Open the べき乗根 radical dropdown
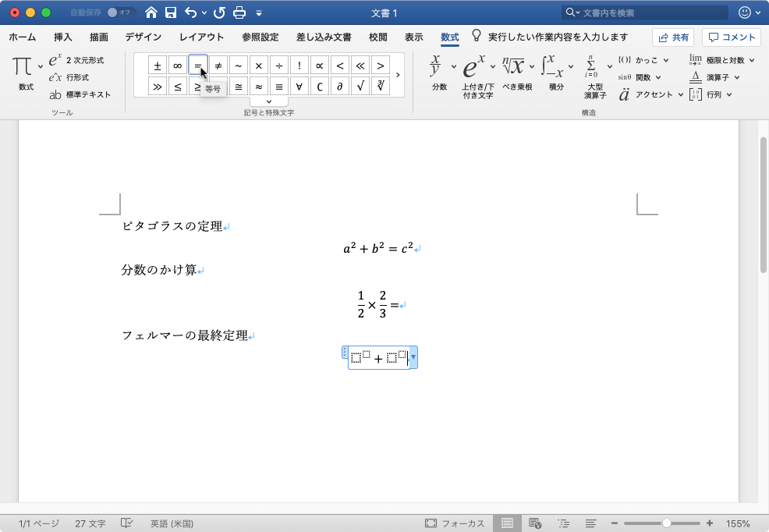The image size is (769, 532). (532, 66)
